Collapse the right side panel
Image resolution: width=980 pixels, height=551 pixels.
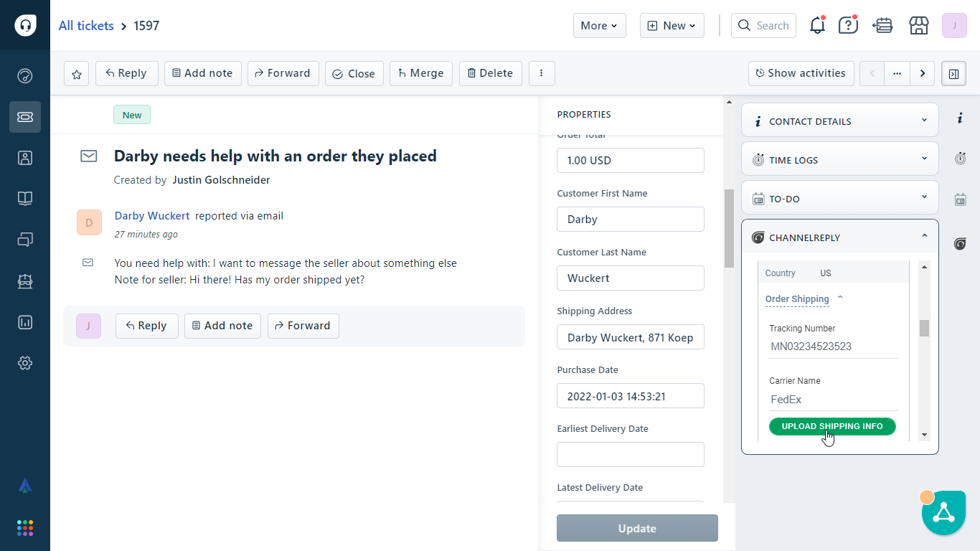click(954, 73)
